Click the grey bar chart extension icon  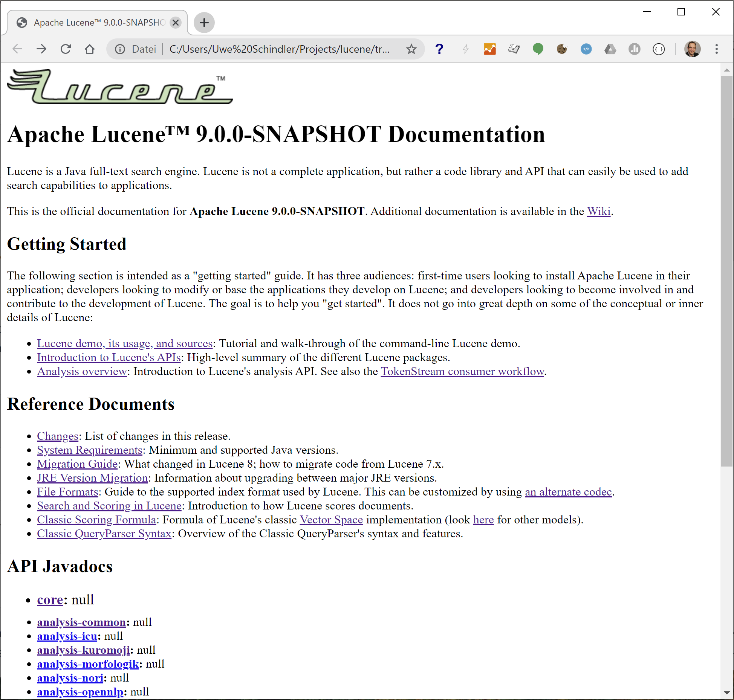(x=635, y=49)
